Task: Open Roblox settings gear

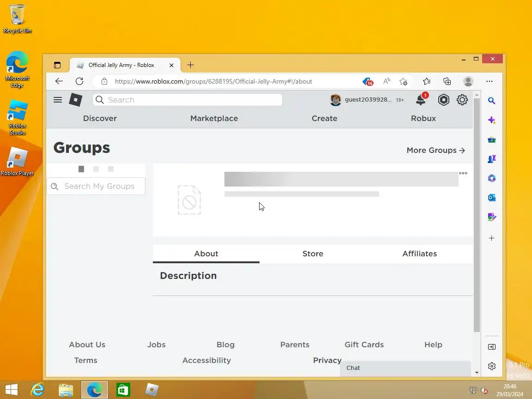Action: (462, 100)
